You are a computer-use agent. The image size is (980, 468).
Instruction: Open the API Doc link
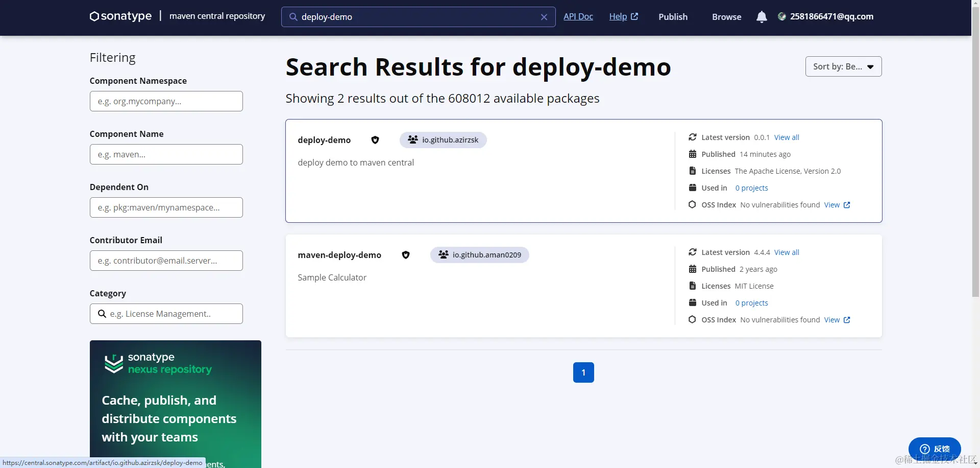[x=578, y=16]
